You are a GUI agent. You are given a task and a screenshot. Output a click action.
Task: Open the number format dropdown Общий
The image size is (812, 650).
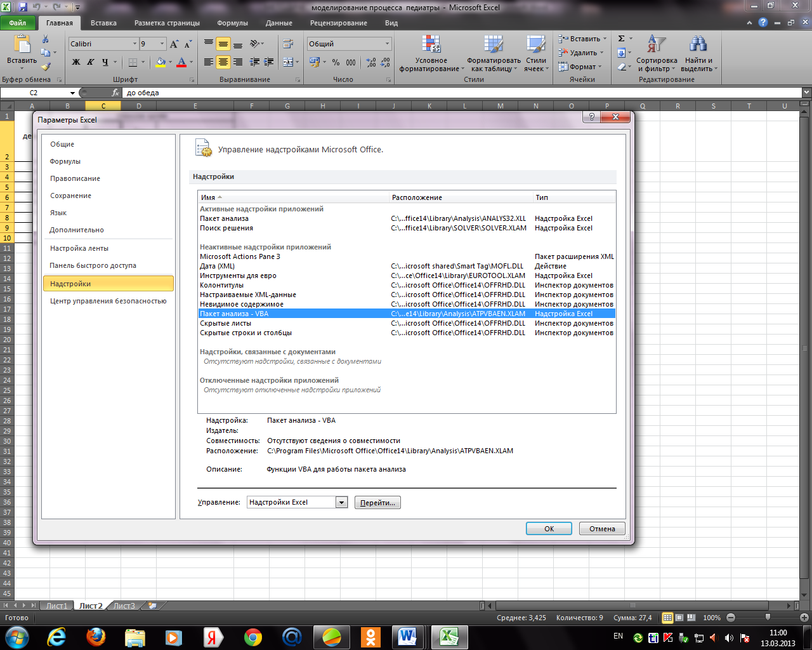tap(388, 44)
